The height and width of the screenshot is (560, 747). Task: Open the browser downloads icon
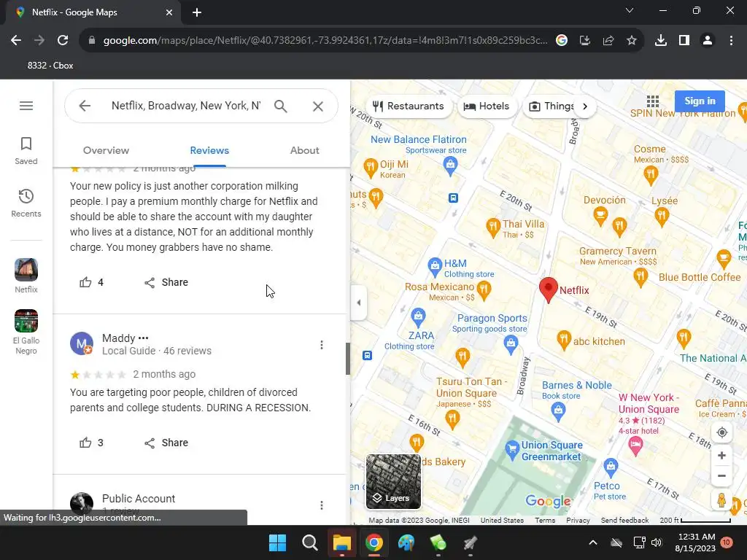point(660,41)
